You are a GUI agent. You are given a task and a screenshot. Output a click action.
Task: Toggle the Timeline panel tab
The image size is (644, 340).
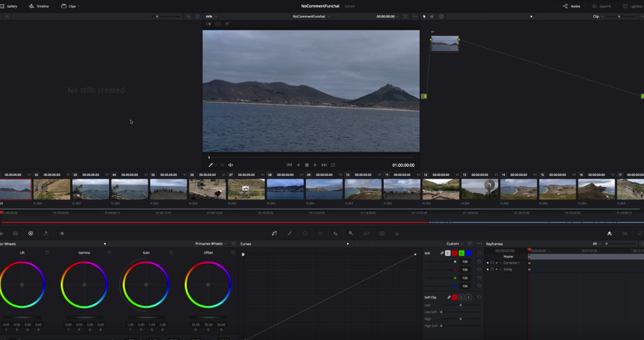(x=39, y=6)
